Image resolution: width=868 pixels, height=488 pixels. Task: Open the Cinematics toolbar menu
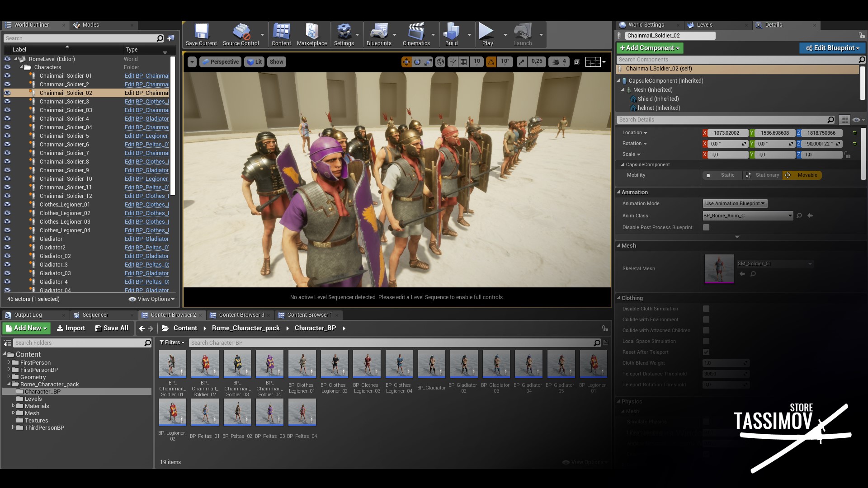[416, 34]
